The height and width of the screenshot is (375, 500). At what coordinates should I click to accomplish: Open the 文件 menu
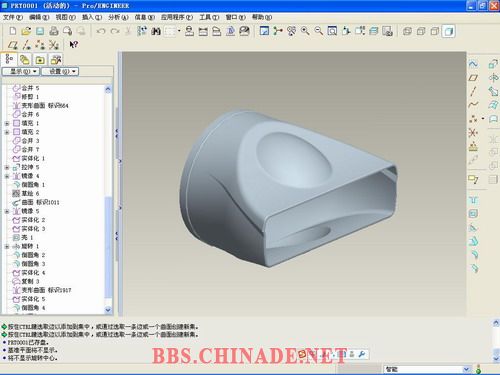[13, 17]
